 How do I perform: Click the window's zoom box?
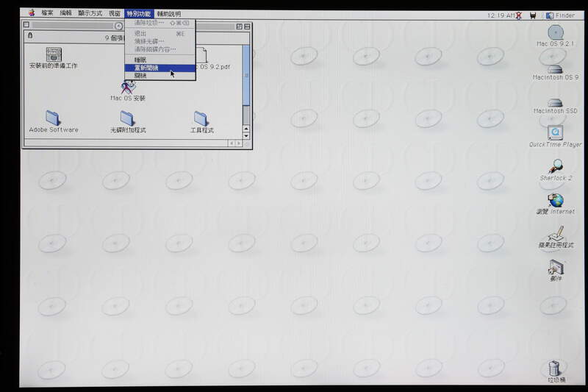240,26
